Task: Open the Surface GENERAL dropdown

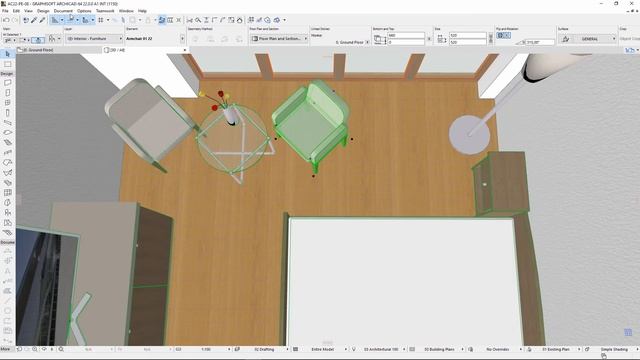Action: pyautogui.click(x=587, y=39)
